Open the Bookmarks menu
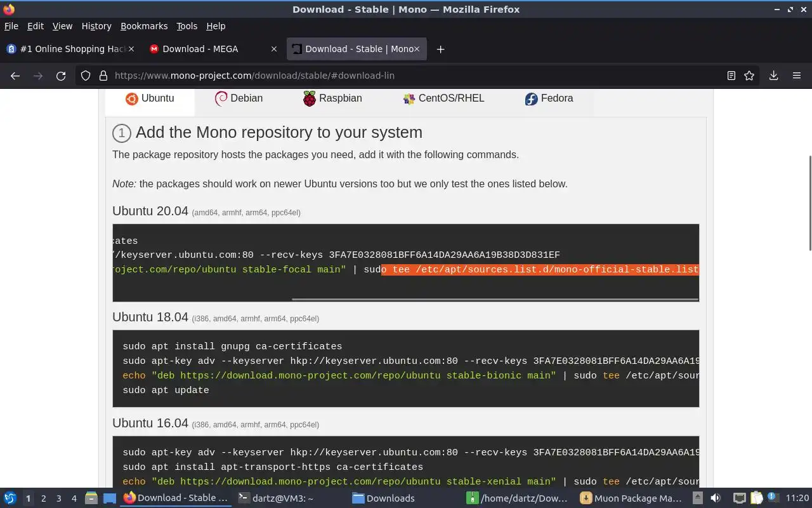Image resolution: width=812 pixels, height=508 pixels. pyautogui.click(x=144, y=26)
